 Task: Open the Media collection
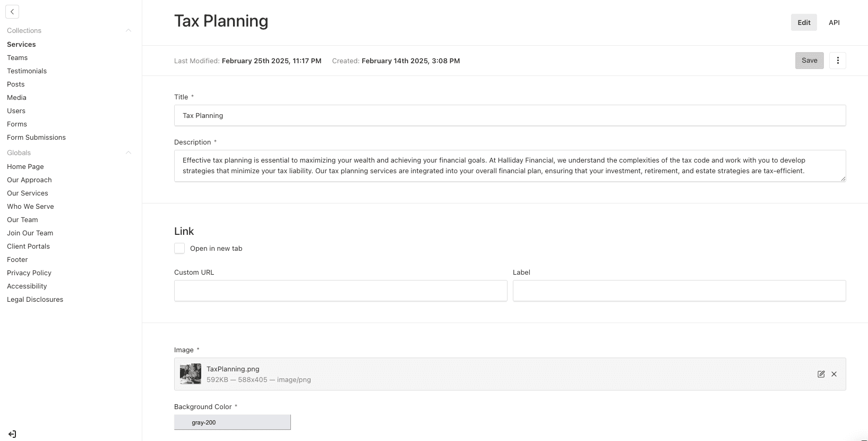point(16,97)
